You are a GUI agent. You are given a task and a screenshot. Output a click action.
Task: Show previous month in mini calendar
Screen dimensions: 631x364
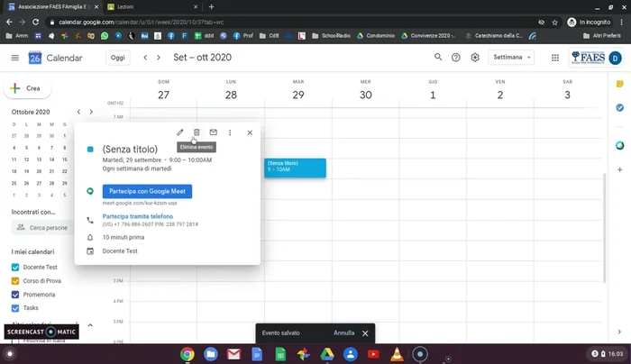click(79, 112)
